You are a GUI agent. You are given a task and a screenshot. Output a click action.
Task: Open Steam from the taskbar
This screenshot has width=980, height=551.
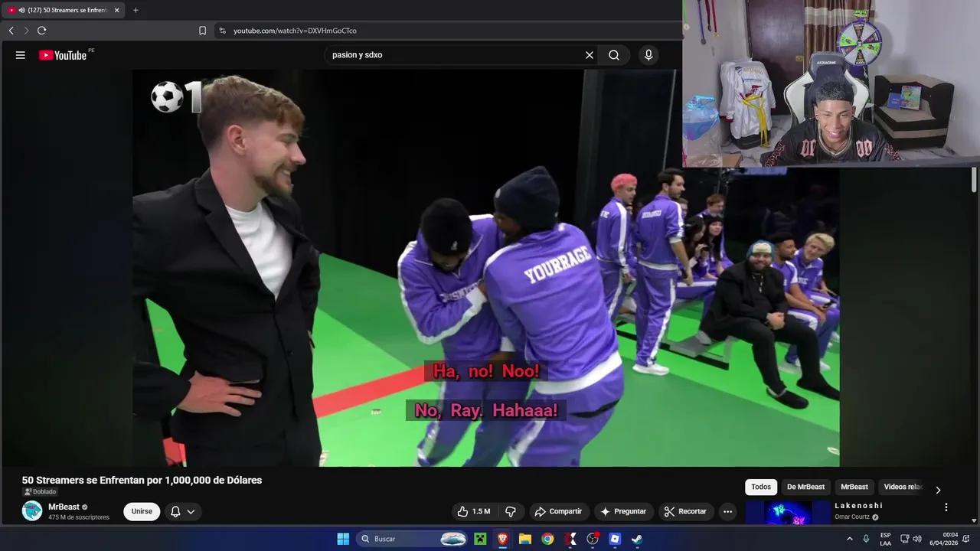637,539
